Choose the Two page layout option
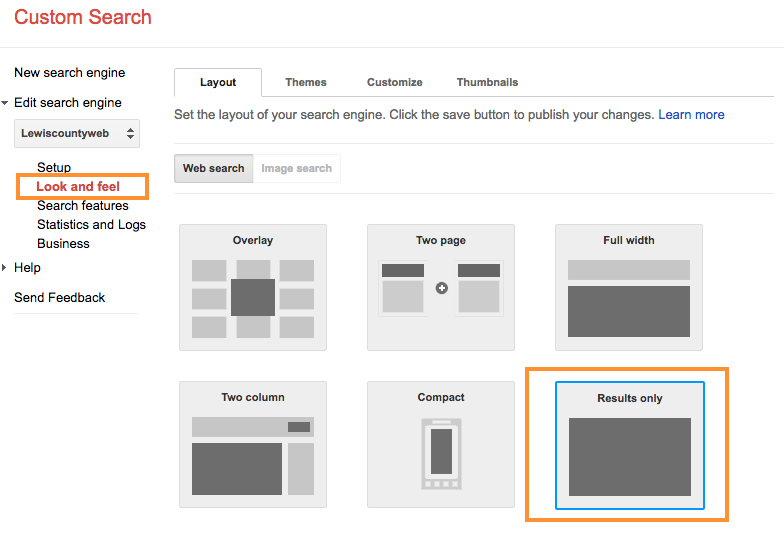The image size is (784, 537). [440, 288]
